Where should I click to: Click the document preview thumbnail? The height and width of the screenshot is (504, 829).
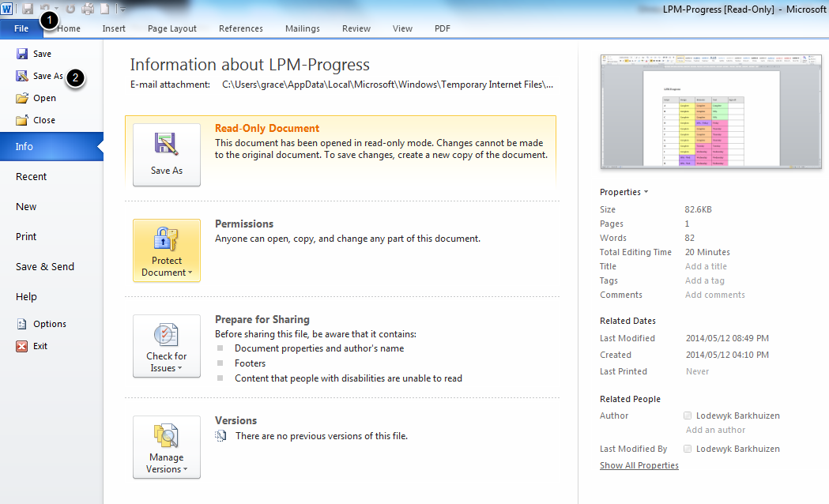710,111
